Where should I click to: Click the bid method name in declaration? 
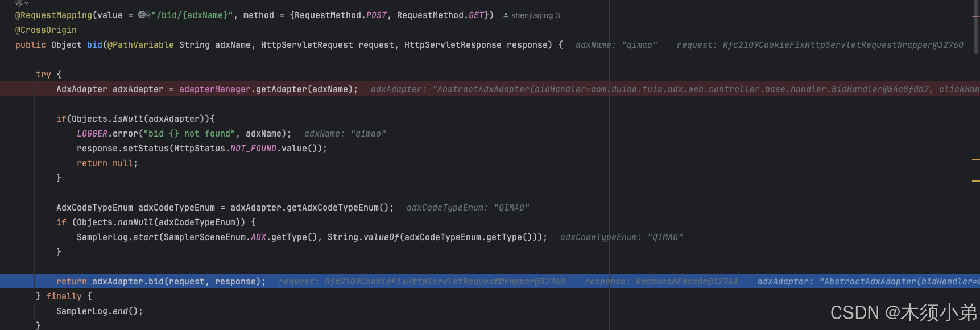(94, 45)
